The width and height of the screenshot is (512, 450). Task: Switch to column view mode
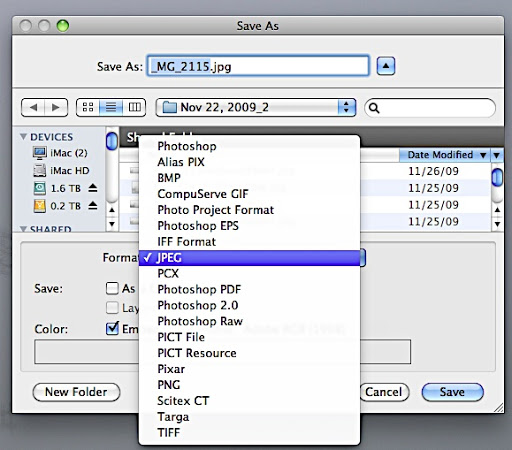point(134,107)
